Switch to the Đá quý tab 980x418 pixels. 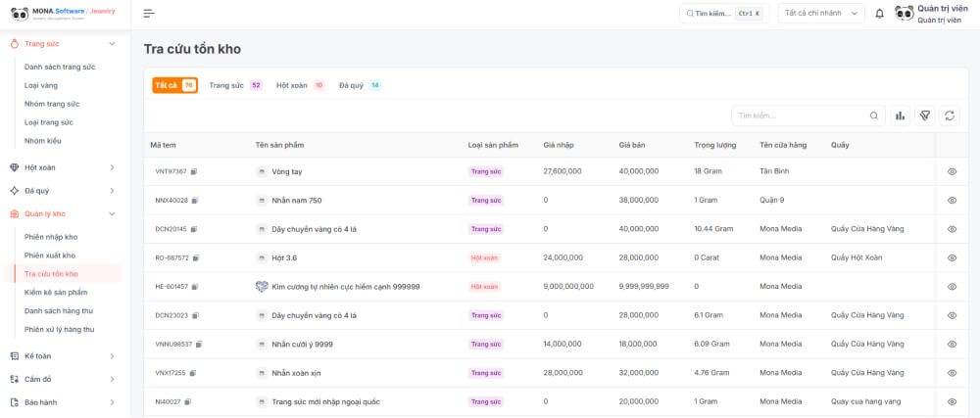[360, 85]
